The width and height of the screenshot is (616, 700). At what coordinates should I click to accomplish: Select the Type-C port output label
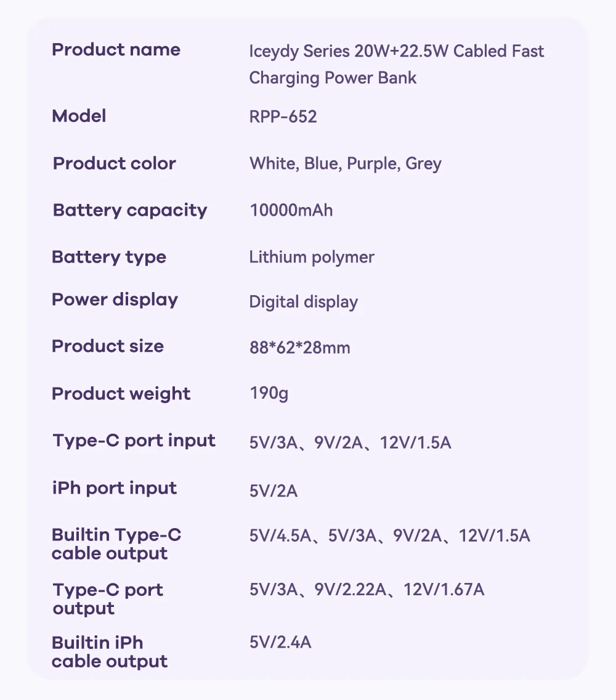[x=108, y=599]
